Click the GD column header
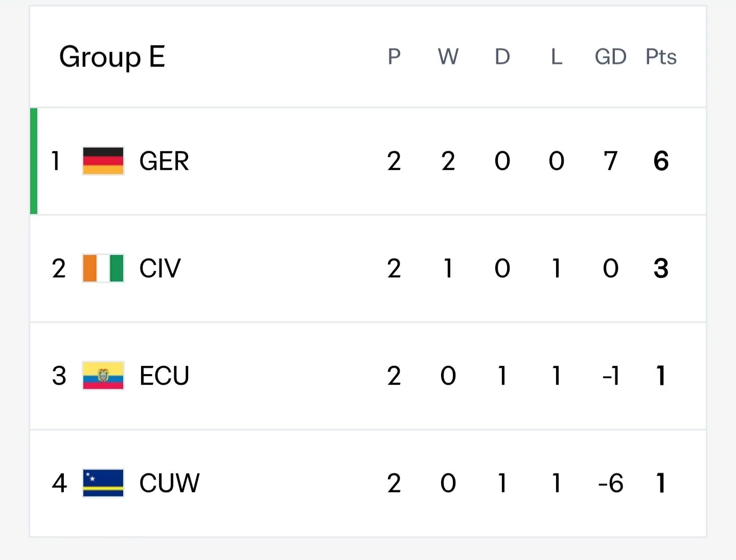This screenshot has width=736, height=560. click(x=610, y=57)
